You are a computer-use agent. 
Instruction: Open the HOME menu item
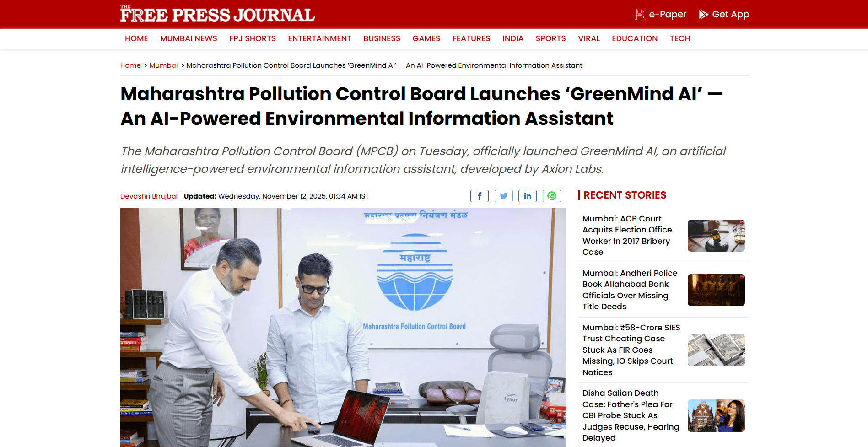136,38
